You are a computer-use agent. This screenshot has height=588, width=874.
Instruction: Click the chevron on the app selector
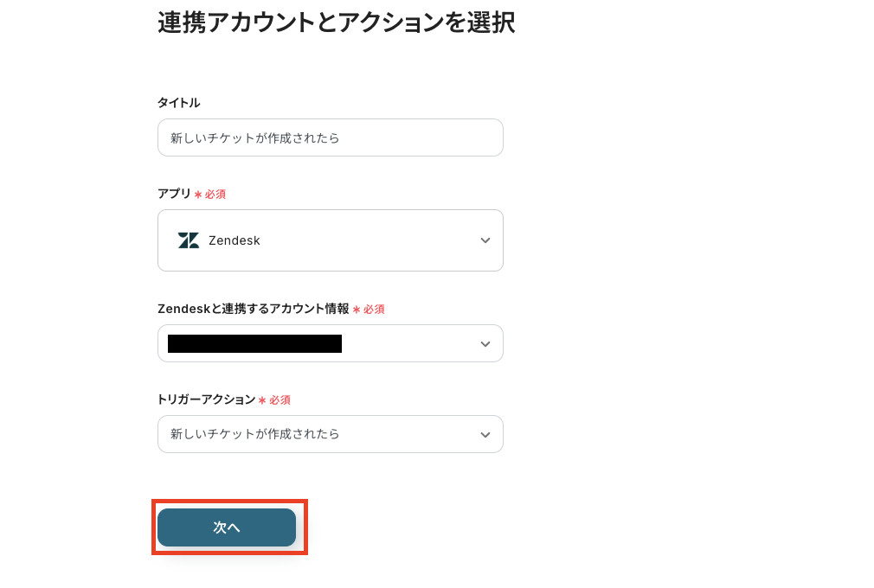[x=485, y=240]
